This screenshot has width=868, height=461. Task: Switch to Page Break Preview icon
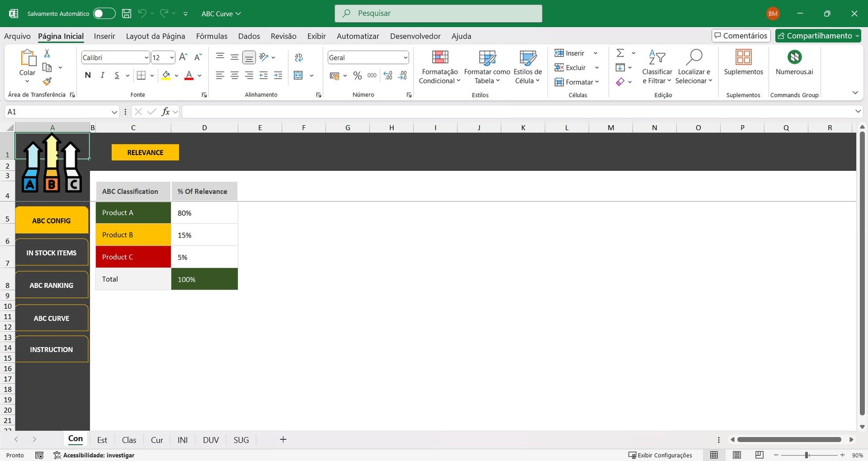pos(759,455)
